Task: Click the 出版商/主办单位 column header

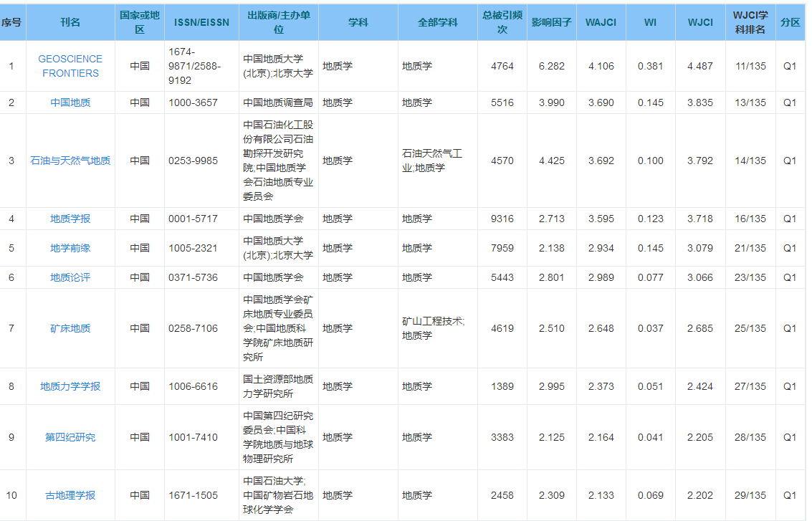Action: click(279, 22)
